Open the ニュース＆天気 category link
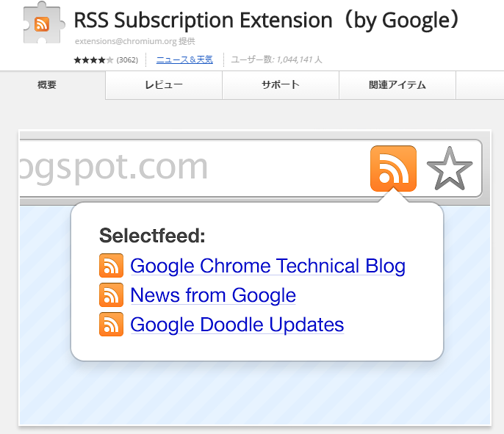504x434 pixels. point(184,59)
